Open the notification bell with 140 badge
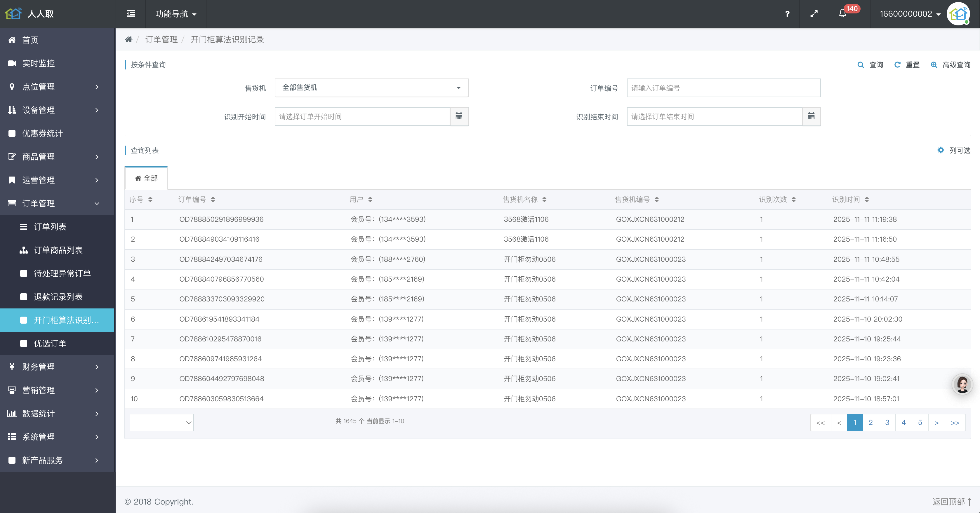This screenshot has height=513, width=980. [x=843, y=14]
